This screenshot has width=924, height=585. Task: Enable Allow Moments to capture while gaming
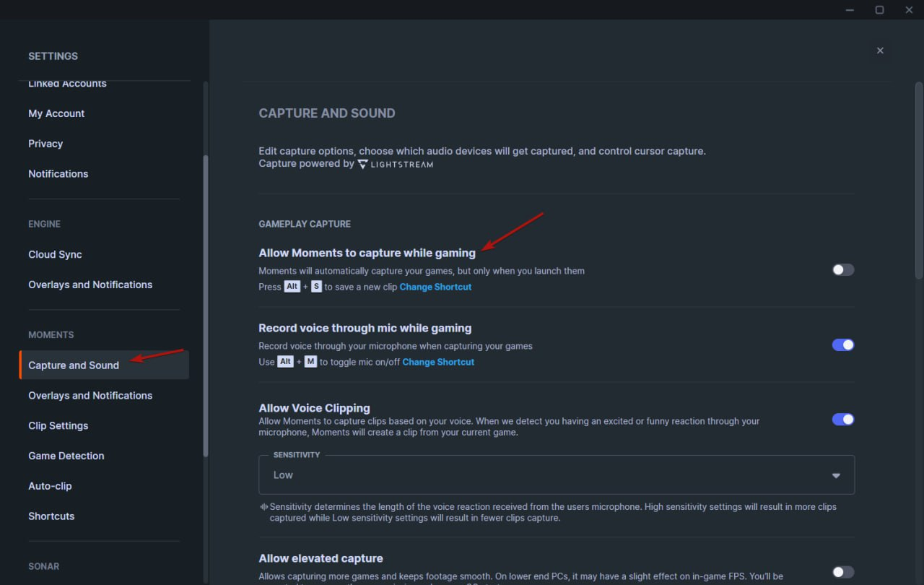tap(843, 270)
